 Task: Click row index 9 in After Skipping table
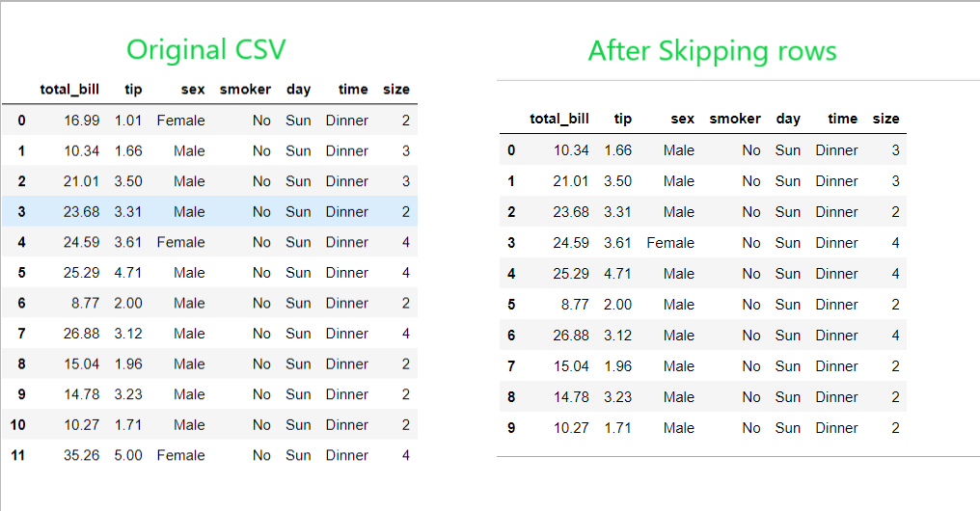tap(511, 428)
